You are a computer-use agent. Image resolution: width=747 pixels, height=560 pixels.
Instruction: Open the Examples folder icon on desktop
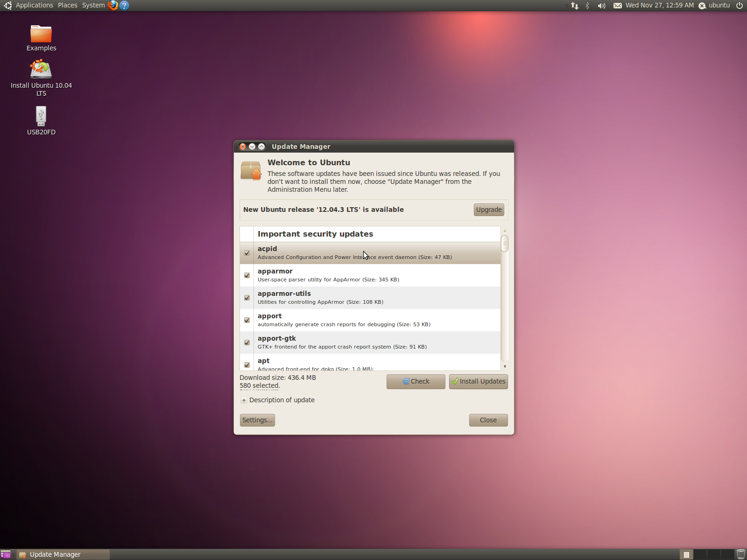[x=41, y=34]
